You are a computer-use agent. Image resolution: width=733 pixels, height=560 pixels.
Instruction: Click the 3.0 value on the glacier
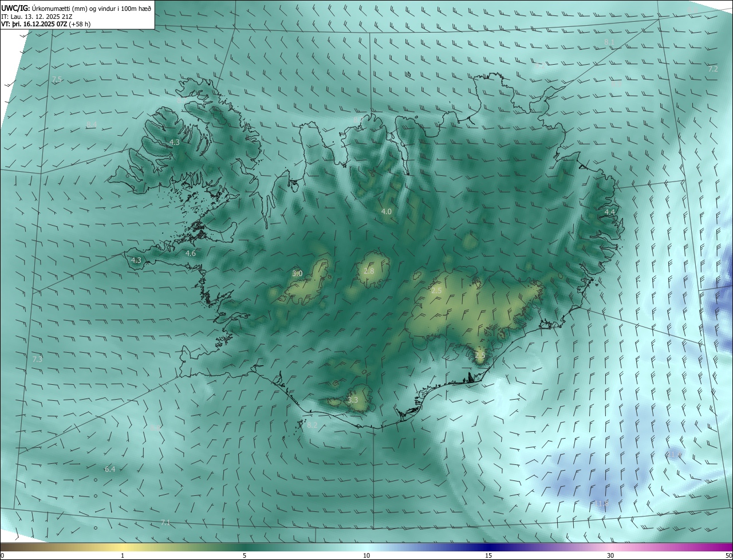point(297,273)
